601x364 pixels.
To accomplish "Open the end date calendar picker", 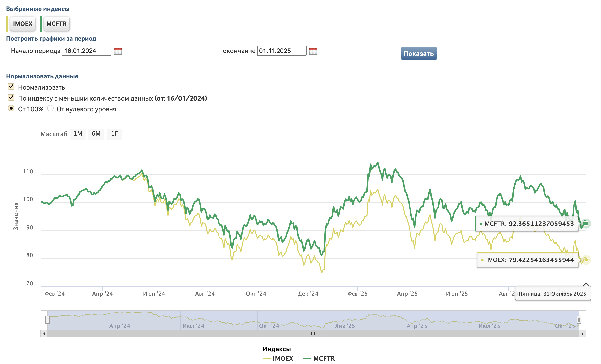I will (313, 51).
